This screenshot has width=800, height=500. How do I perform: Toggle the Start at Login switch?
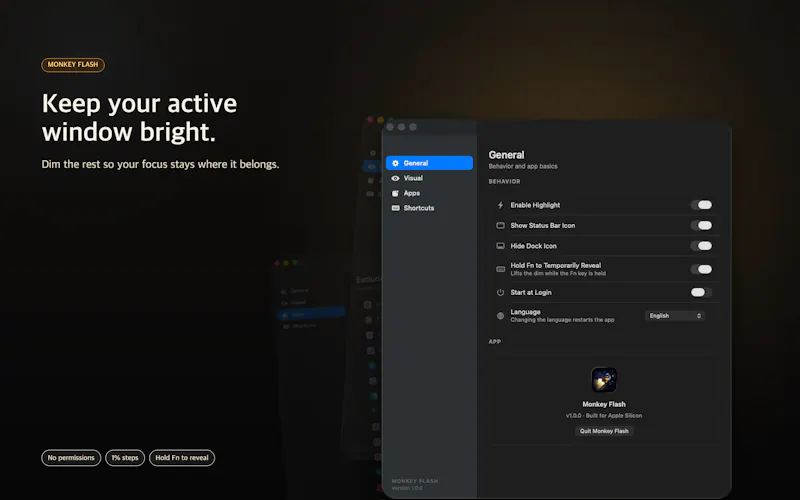702,292
